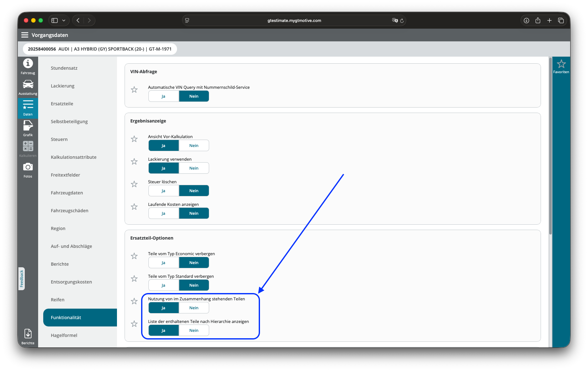The width and height of the screenshot is (588, 371).
Task: Star Teile vom Typ Standard verbergen
Action: pos(134,279)
